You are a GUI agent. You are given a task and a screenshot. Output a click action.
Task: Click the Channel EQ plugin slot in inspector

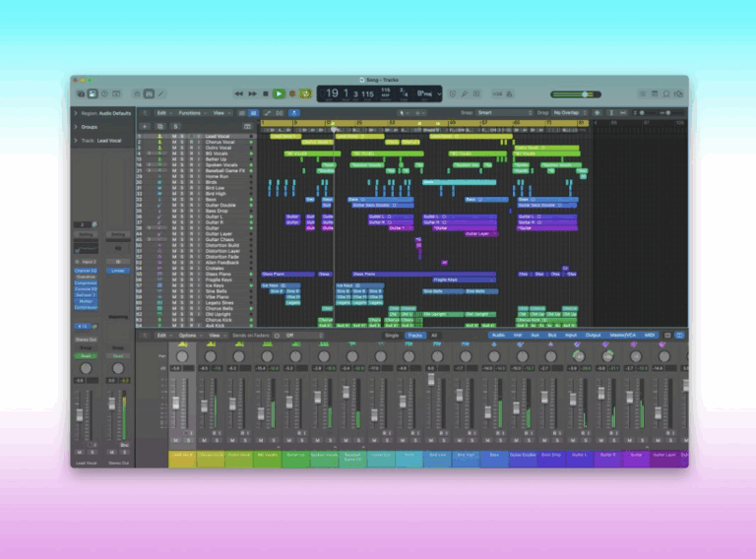click(x=86, y=271)
